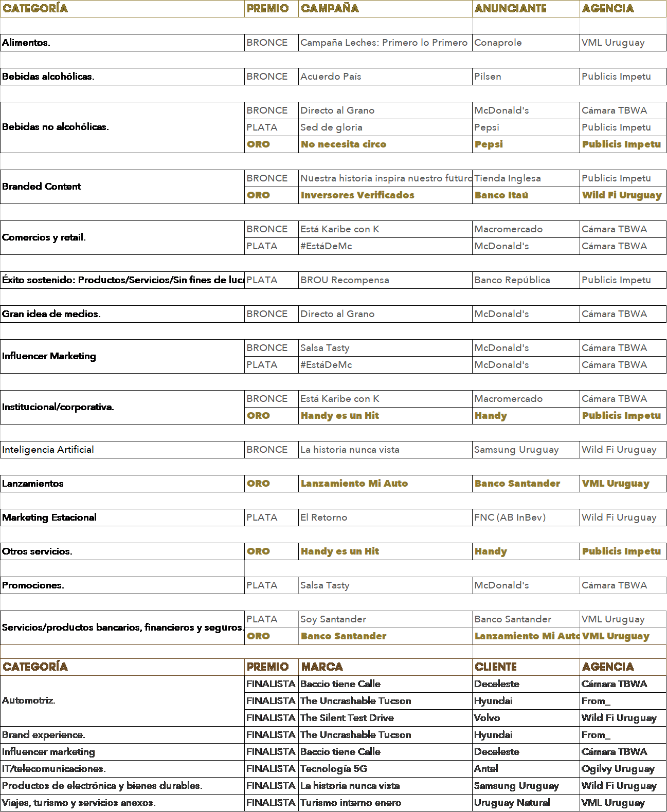This screenshot has width=667, height=812.
Task: Click the CAMPAÑA column header
Action: [385, 9]
